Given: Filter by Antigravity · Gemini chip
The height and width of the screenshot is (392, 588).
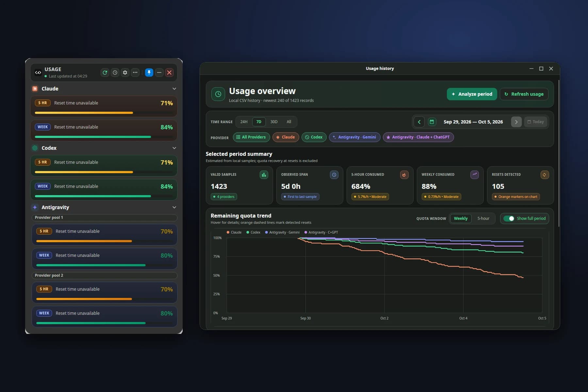Looking at the screenshot, I should click(354, 137).
